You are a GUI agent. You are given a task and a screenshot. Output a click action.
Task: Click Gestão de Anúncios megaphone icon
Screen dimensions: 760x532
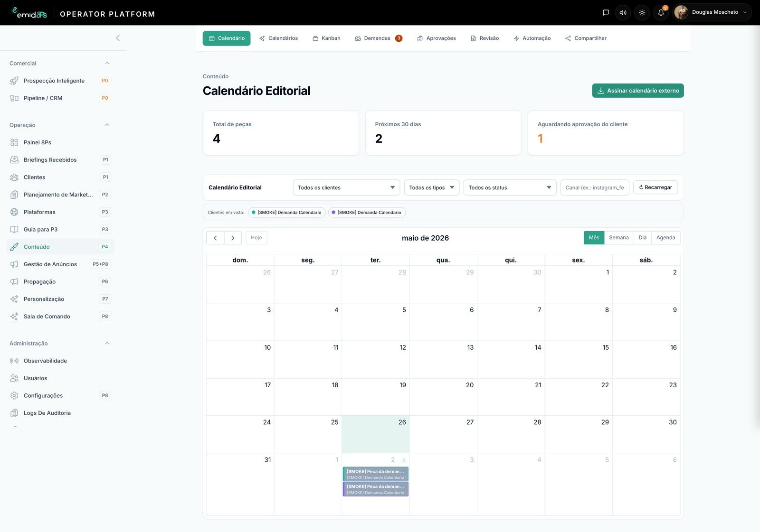coord(14,264)
